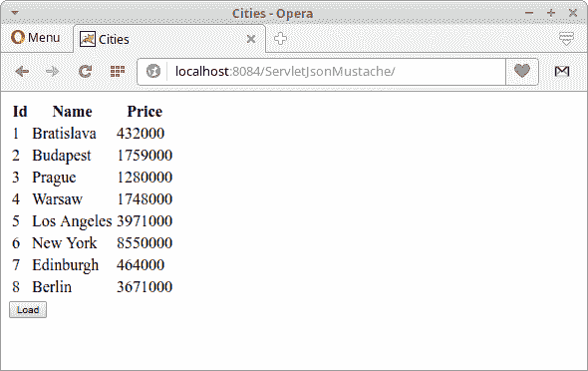588x371 pixels.
Task: Click the price 3671000
Action: coord(145,287)
